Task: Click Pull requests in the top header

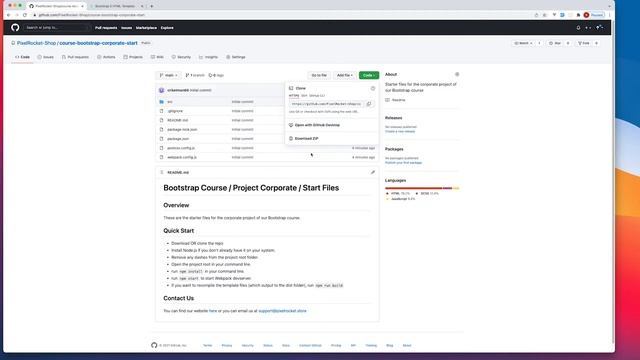Action: pyautogui.click(x=106, y=28)
